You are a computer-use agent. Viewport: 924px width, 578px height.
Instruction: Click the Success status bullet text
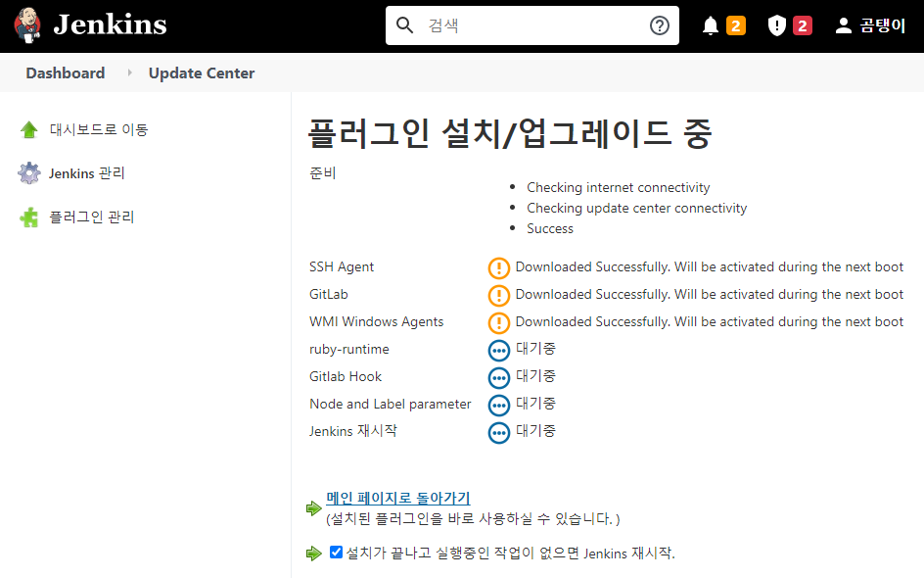tap(550, 228)
